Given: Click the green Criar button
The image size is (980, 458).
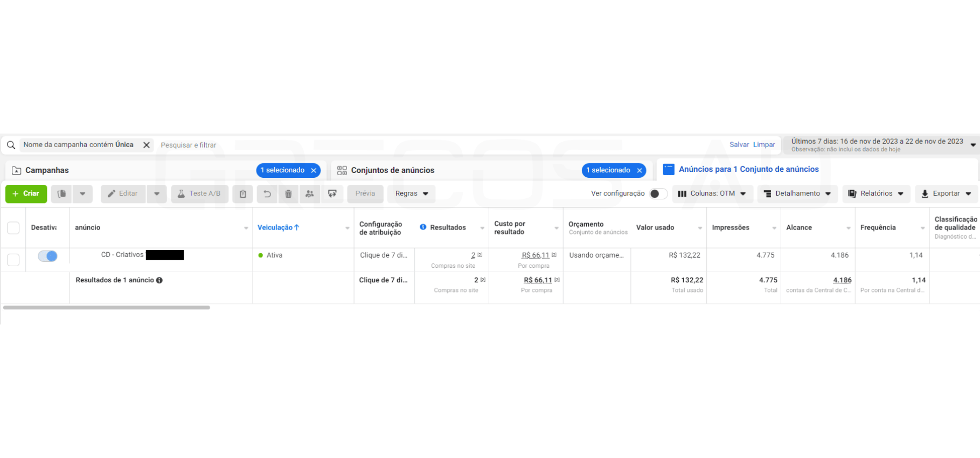Looking at the screenshot, I should point(26,193).
